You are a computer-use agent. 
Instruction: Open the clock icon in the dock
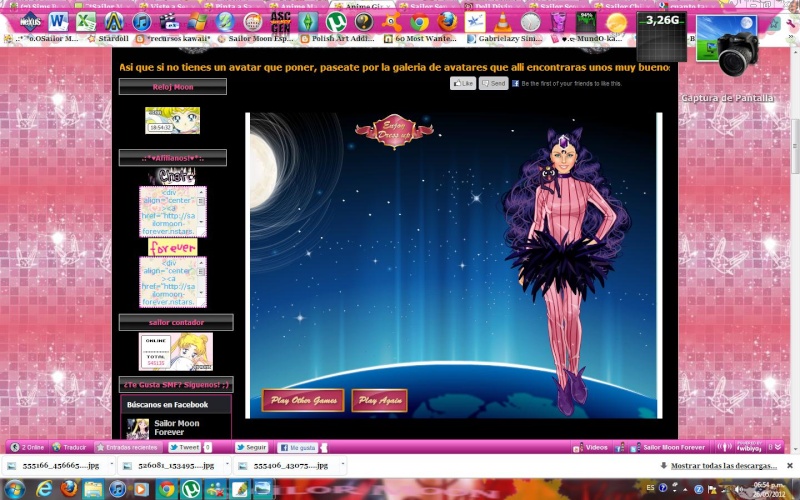[531, 22]
